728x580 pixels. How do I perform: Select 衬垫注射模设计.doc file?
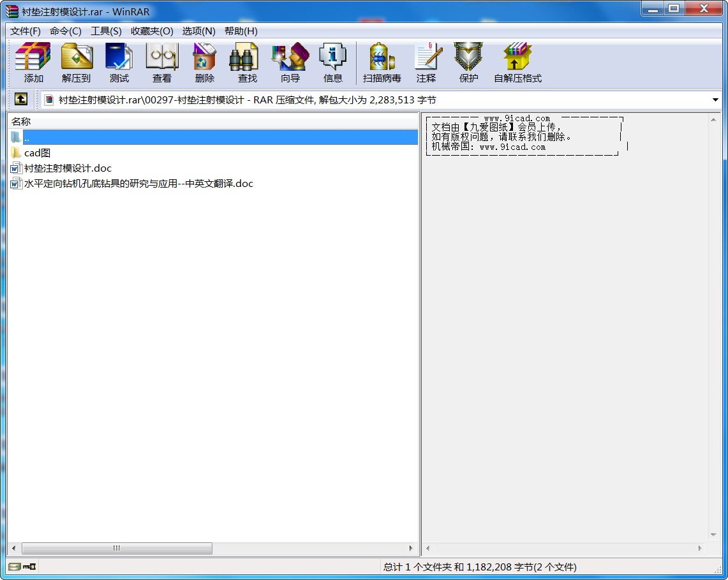pyautogui.click(x=68, y=168)
